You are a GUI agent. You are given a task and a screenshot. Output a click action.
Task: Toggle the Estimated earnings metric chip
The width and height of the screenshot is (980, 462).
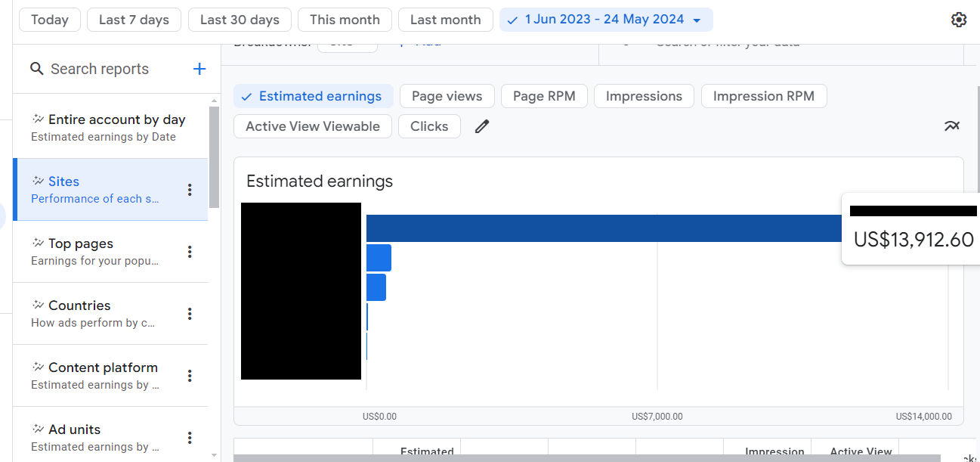pos(314,96)
